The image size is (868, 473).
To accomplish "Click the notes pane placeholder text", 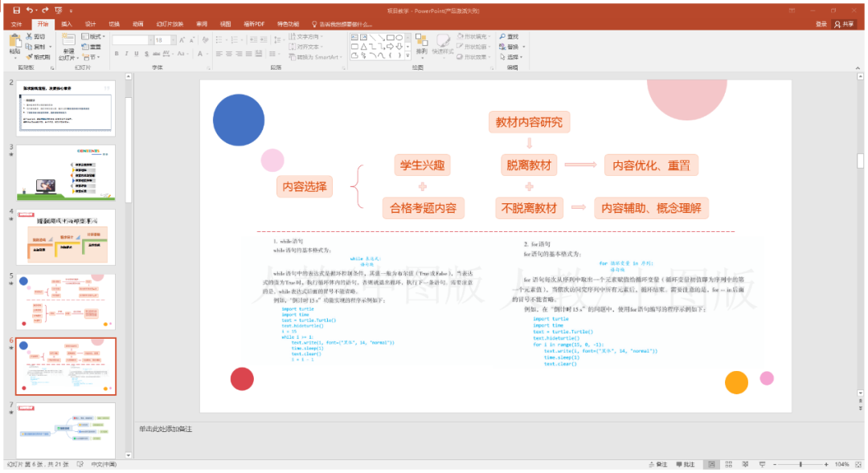I will pos(166,429).
